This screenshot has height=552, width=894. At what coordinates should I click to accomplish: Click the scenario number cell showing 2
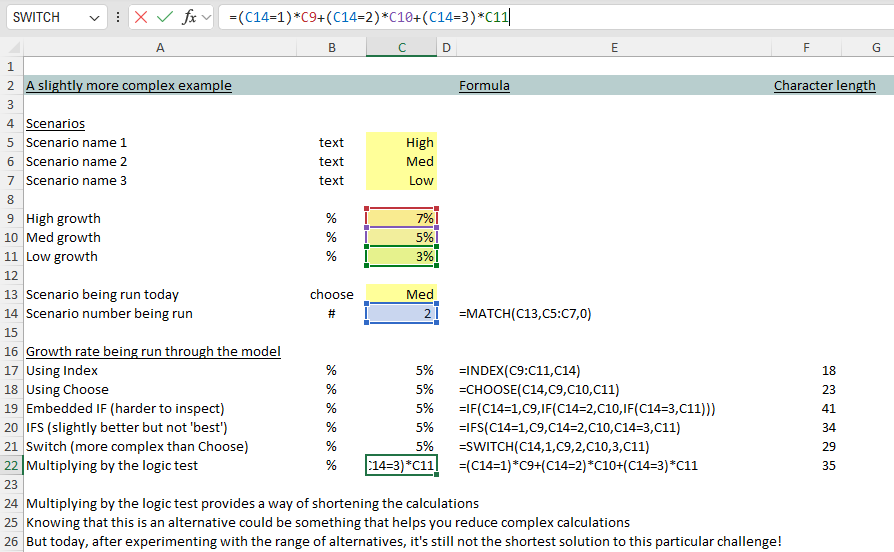(401, 314)
